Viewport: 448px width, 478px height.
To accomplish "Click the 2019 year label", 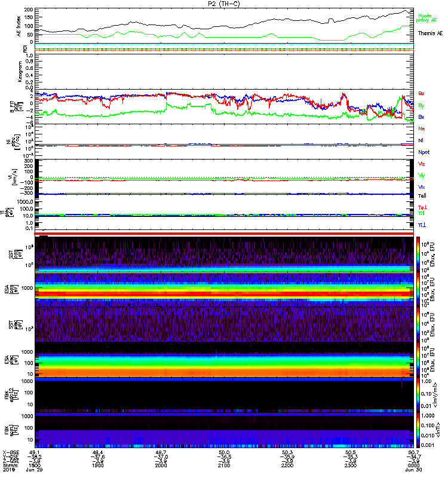I will tap(9, 470).
